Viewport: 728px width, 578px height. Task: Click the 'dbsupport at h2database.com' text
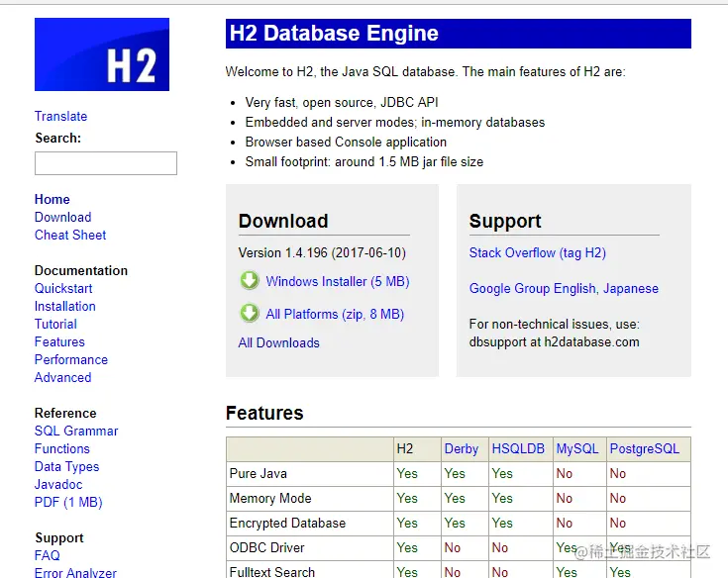554,341
